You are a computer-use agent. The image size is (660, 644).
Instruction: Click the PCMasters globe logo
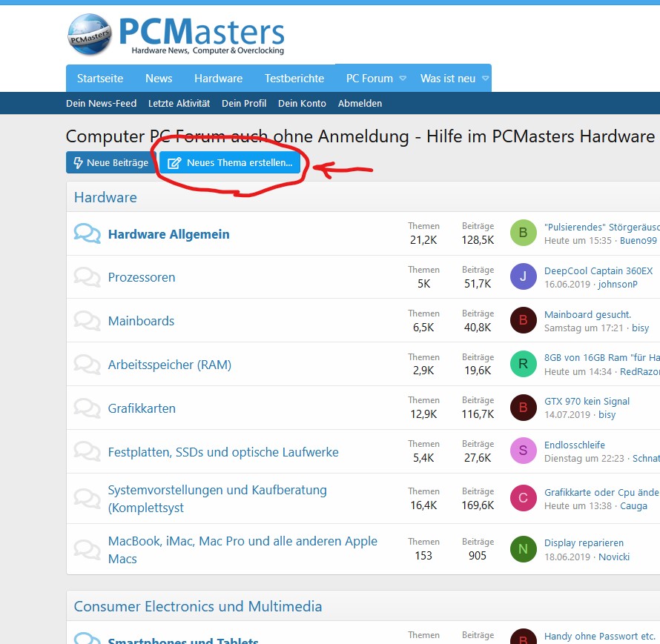(x=90, y=35)
